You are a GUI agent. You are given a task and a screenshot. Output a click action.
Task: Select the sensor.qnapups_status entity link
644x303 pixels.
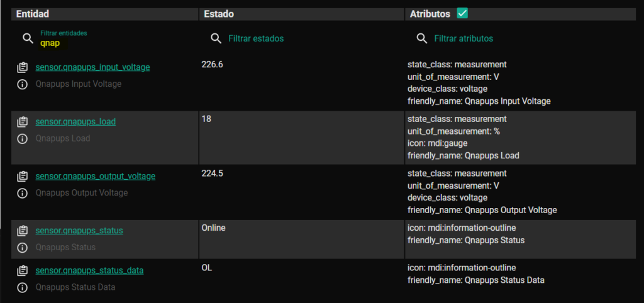79,231
